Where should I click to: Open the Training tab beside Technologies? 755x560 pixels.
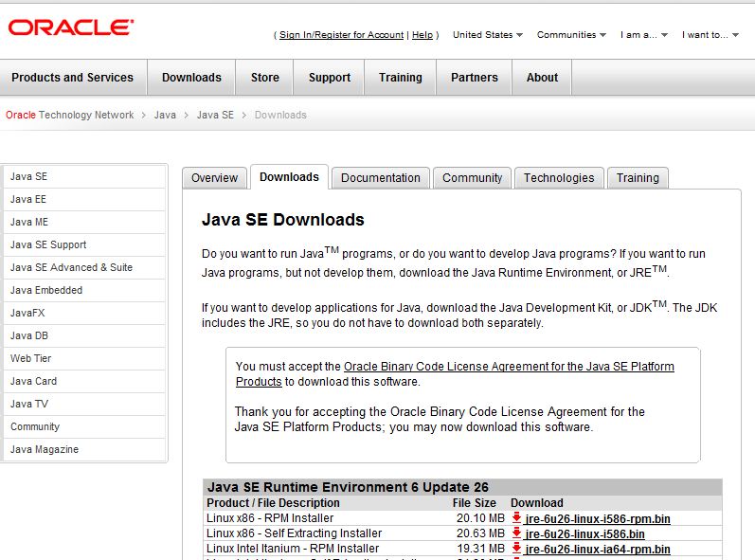click(x=638, y=178)
